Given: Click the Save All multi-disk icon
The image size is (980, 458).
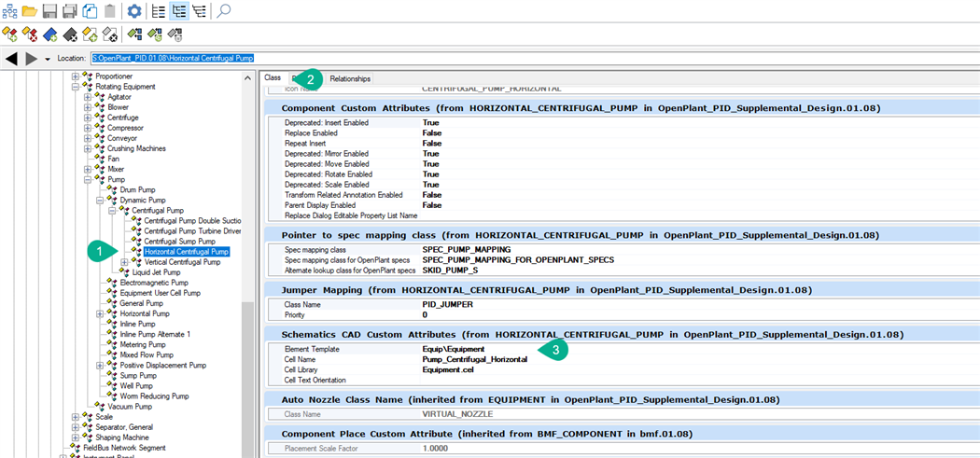Looking at the screenshot, I should point(70,10).
